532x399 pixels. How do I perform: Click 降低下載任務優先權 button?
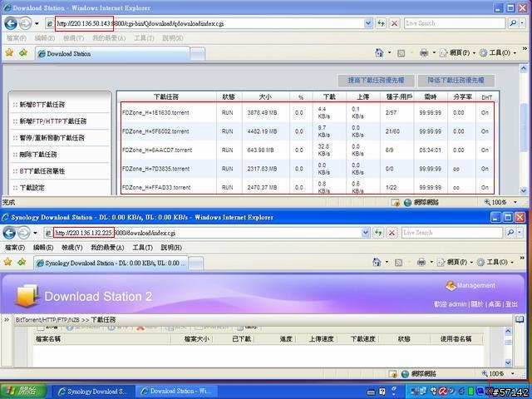[456, 81]
